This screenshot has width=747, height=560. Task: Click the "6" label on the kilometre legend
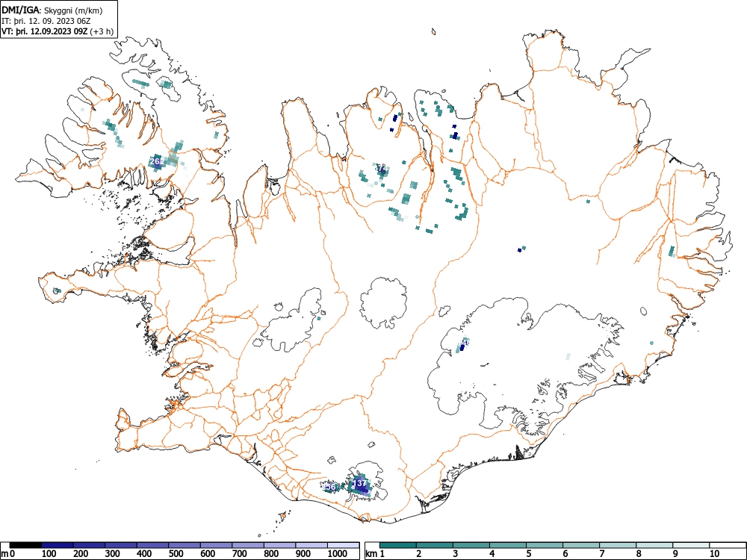point(565,554)
